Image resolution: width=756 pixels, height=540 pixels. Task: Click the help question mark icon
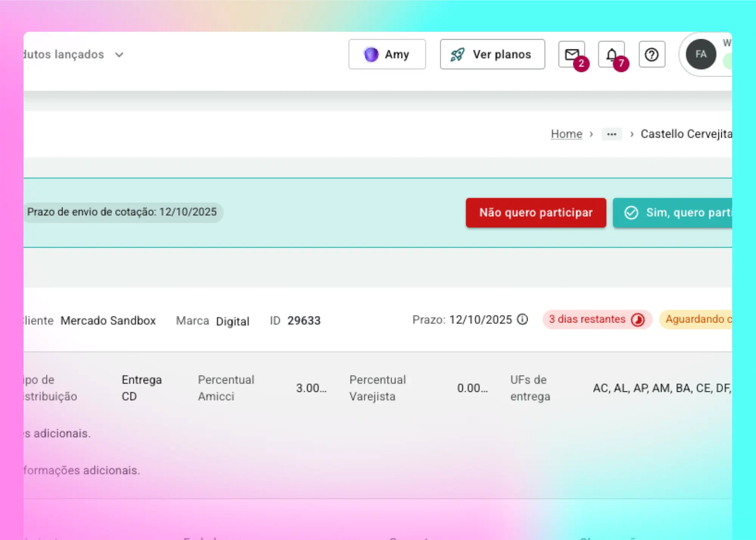[x=652, y=54]
